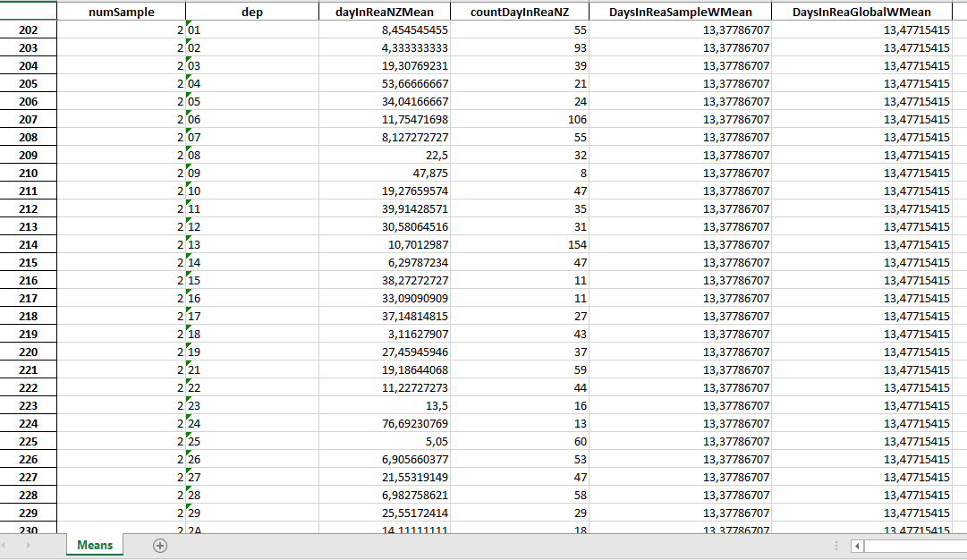Image resolution: width=967 pixels, height=560 pixels.
Task: Click cell with value 33,09090909
Action: point(385,299)
